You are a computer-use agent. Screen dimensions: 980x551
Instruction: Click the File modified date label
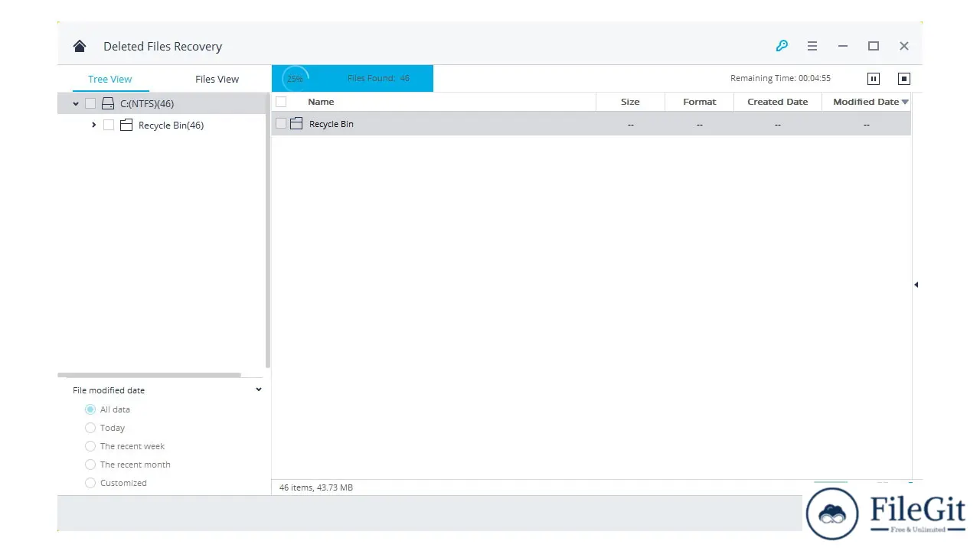point(109,390)
